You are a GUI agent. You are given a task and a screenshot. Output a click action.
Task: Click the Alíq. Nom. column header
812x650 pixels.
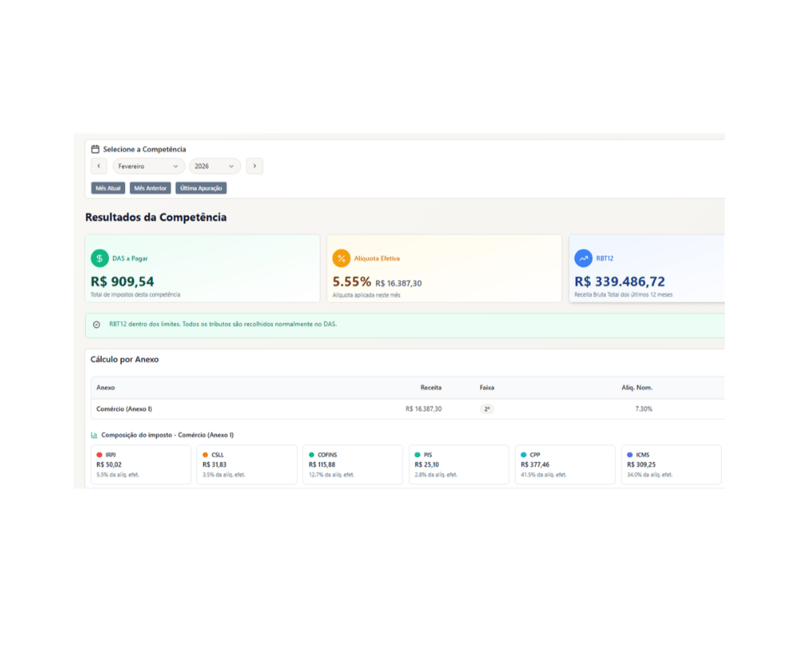[x=637, y=388]
